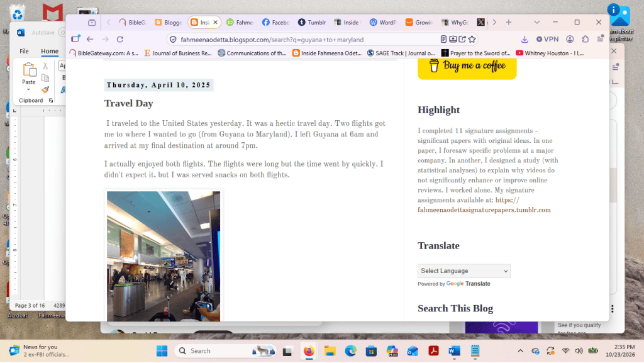Open Inside Fahmeena Odet... bookmark
644x363 pixels.
coord(327,53)
